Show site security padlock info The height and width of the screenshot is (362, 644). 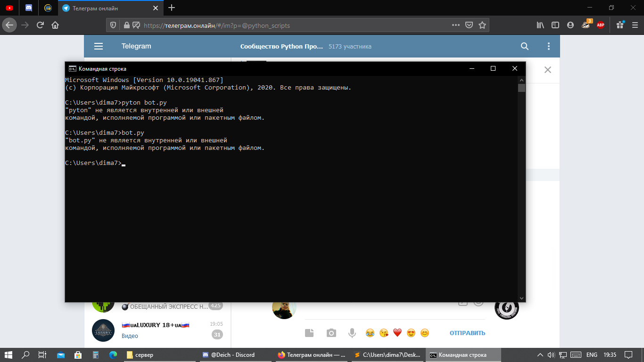pos(126,25)
